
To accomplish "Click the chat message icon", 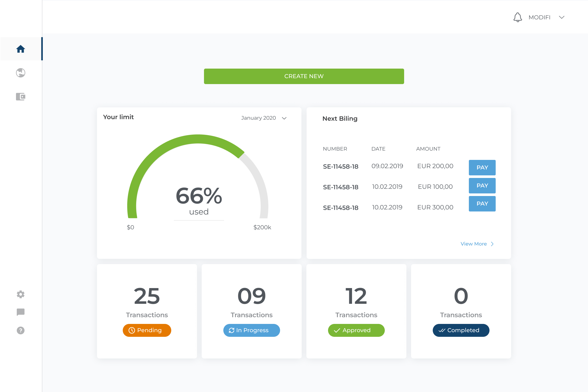I will [21, 312].
